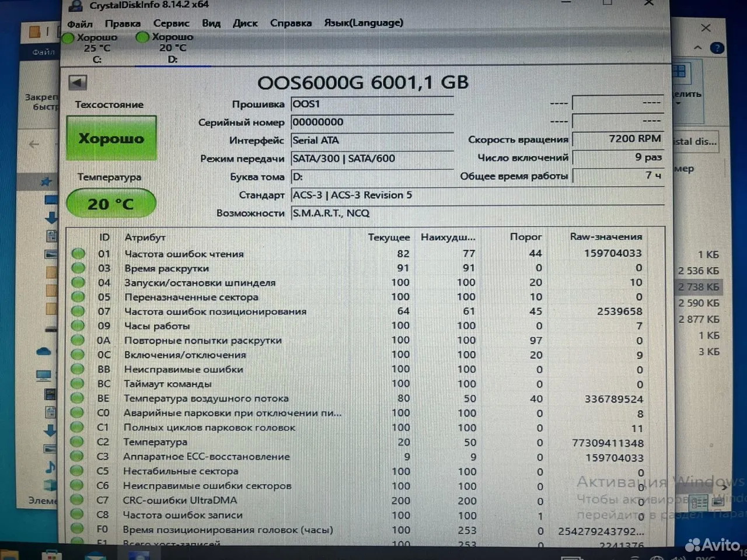Select disk C: green status indicator

pyautogui.click(x=68, y=38)
